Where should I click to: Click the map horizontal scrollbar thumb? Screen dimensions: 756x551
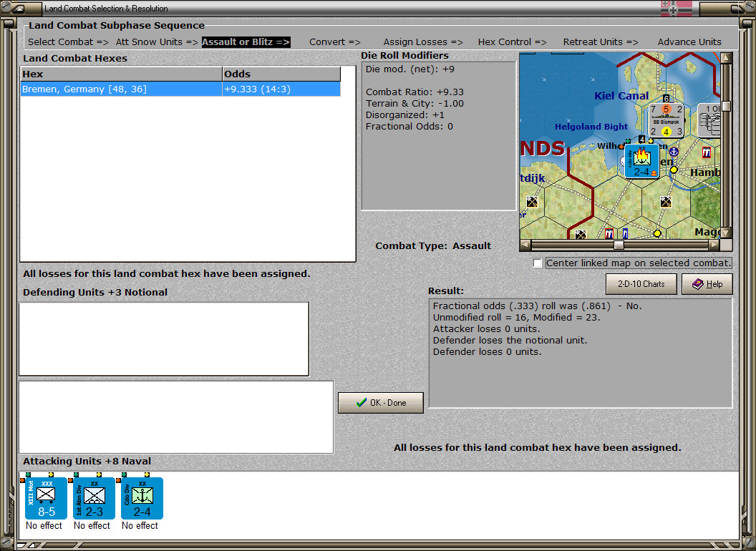tap(619, 245)
